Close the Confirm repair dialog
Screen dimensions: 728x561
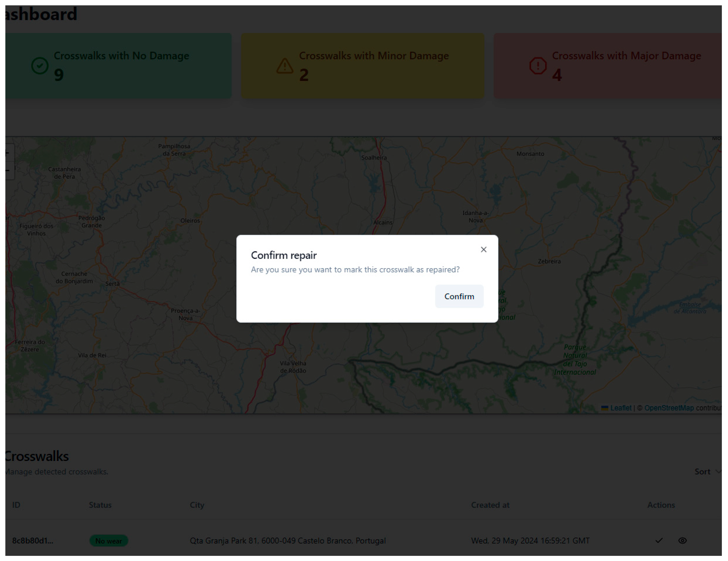(483, 249)
